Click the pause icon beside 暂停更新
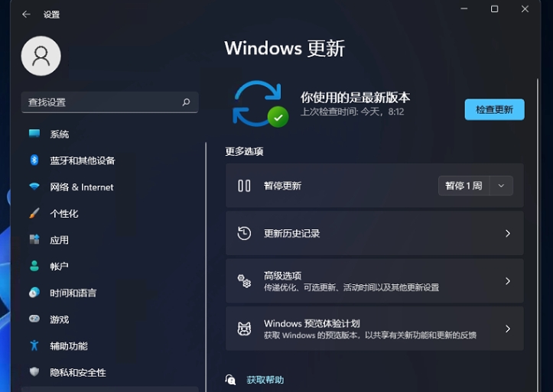This screenshot has height=392, width=553. [244, 186]
